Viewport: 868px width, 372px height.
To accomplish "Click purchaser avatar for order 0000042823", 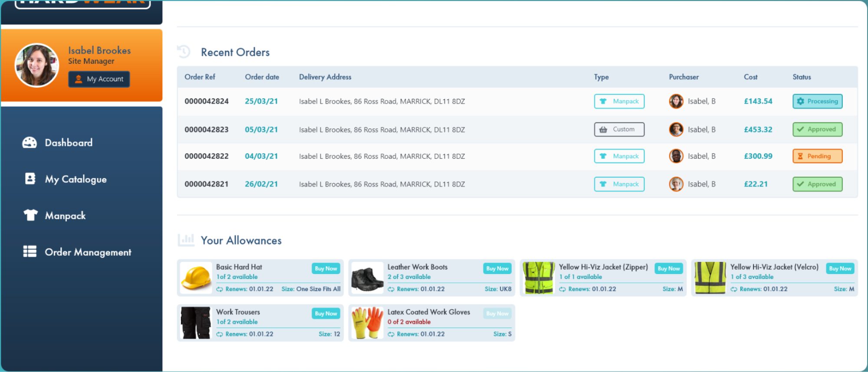I will (x=676, y=129).
